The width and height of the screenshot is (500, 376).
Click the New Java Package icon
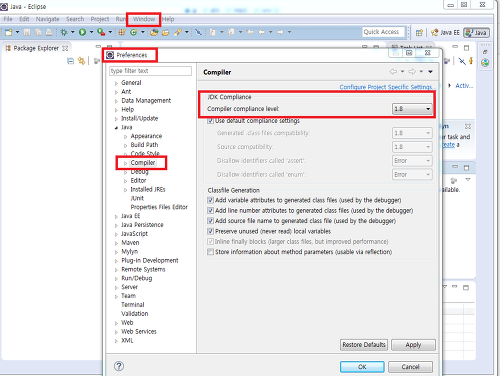click(122, 32)
